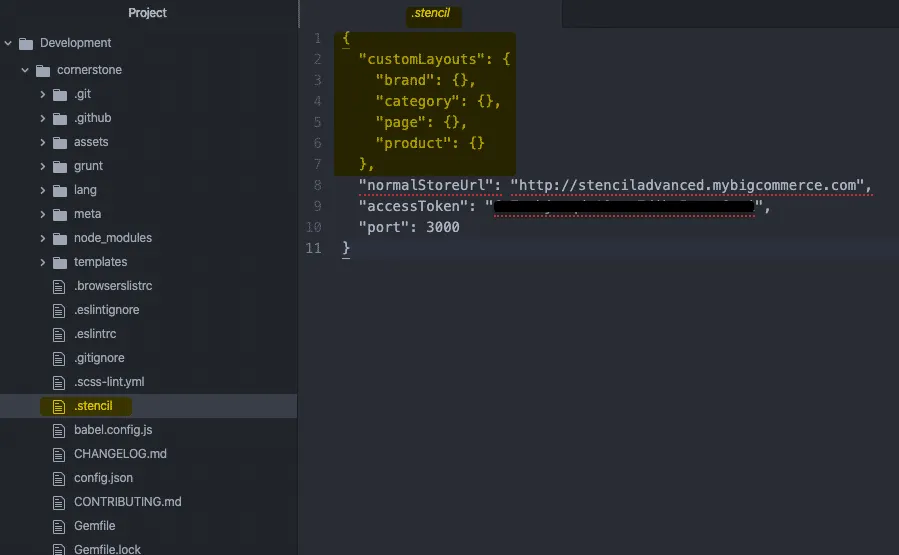899x555 pixels.
Task: Click the node_modules folder icon
Action: pyautogui.click(x=60, y=239)
